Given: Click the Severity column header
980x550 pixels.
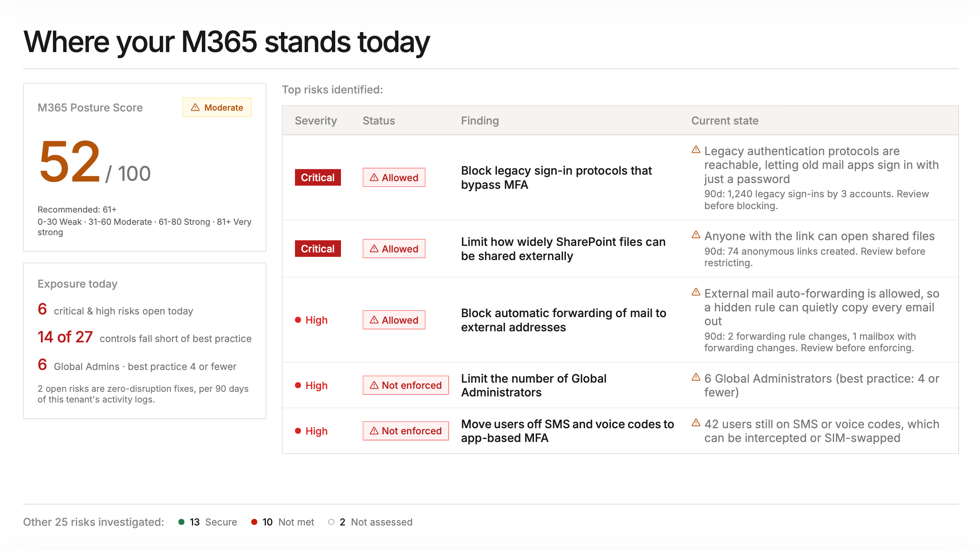Looking at the screenshot, I should click(316, 121).
